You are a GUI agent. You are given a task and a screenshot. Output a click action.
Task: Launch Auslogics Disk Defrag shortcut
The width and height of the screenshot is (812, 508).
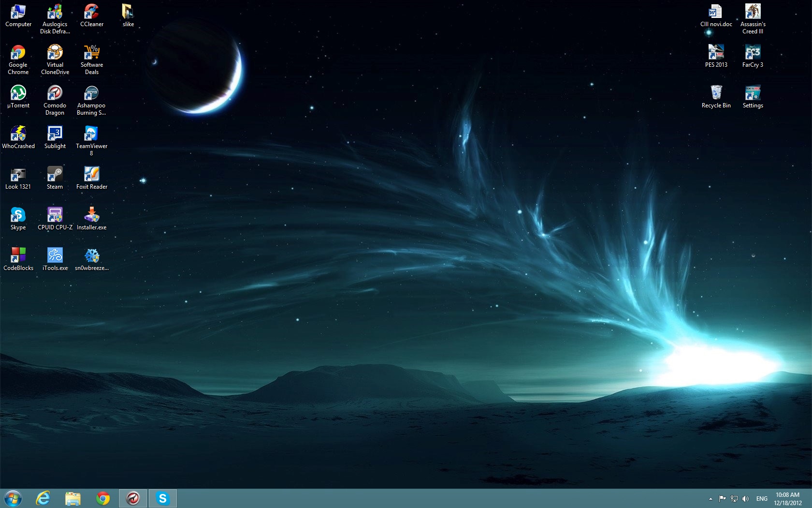(55, 19)
